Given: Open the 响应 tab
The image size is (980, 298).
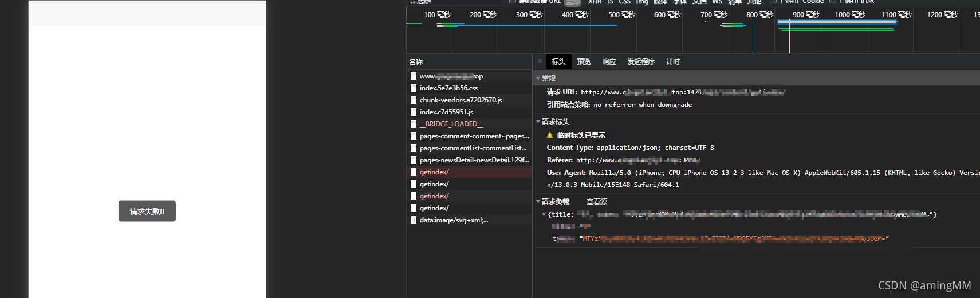Looking at the screenshot, I should tap(609, 62).
